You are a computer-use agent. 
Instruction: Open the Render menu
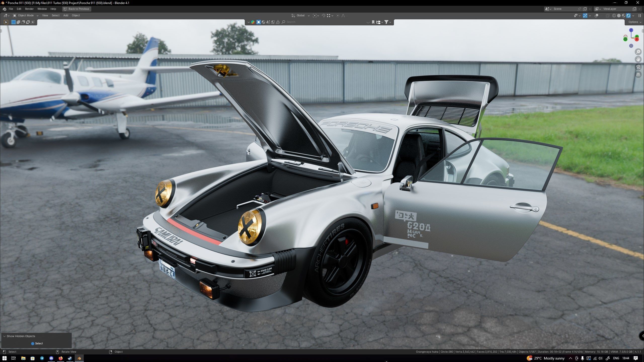coord(29,9)
